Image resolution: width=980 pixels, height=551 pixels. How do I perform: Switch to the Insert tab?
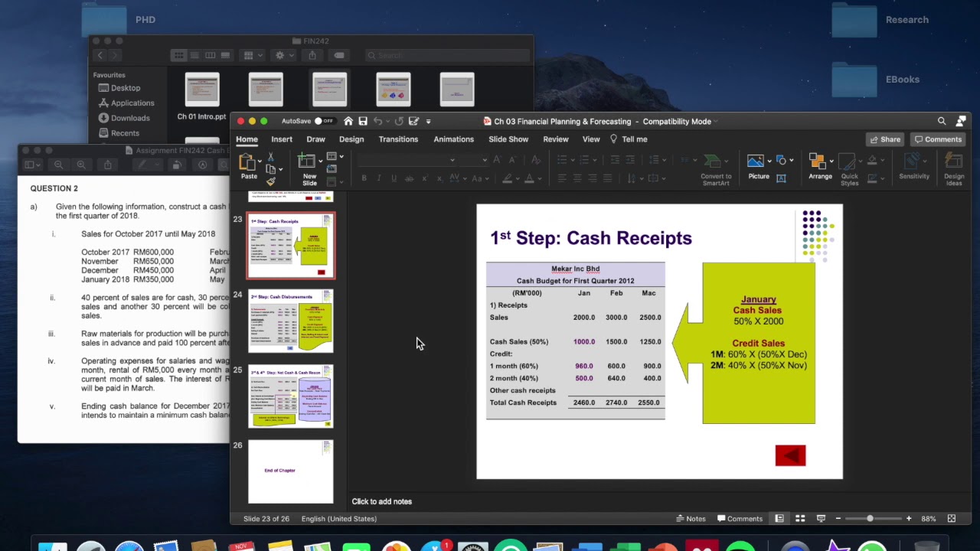[282, 139]
